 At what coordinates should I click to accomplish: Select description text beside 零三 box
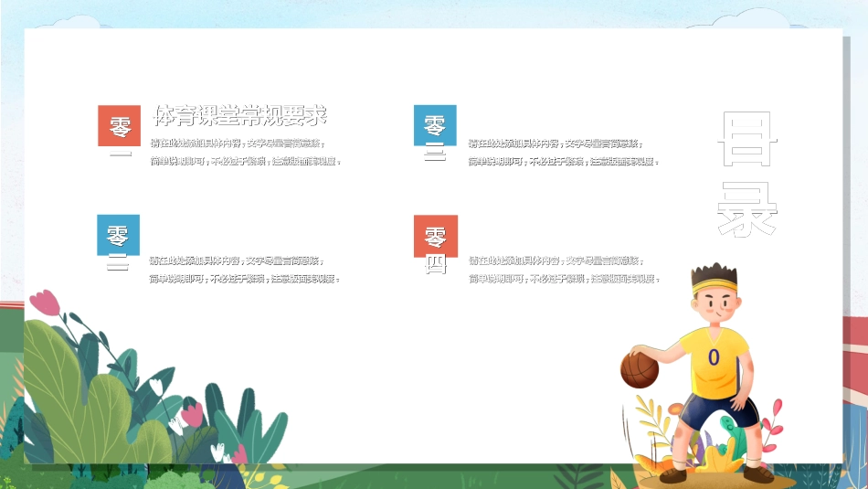(x=564, y=153)
